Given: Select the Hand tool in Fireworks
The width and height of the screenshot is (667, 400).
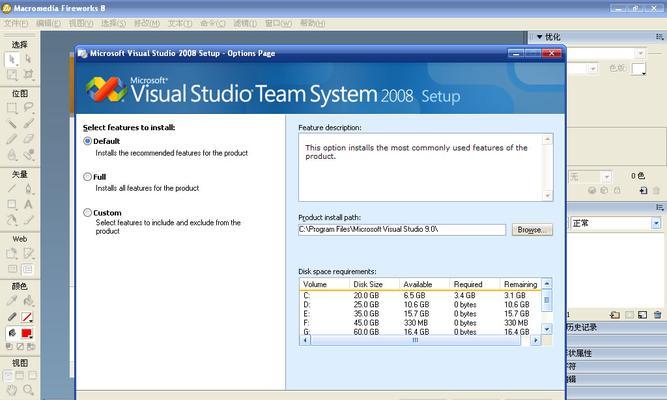Looking at the screenshot, I should (x=12, y=390).
